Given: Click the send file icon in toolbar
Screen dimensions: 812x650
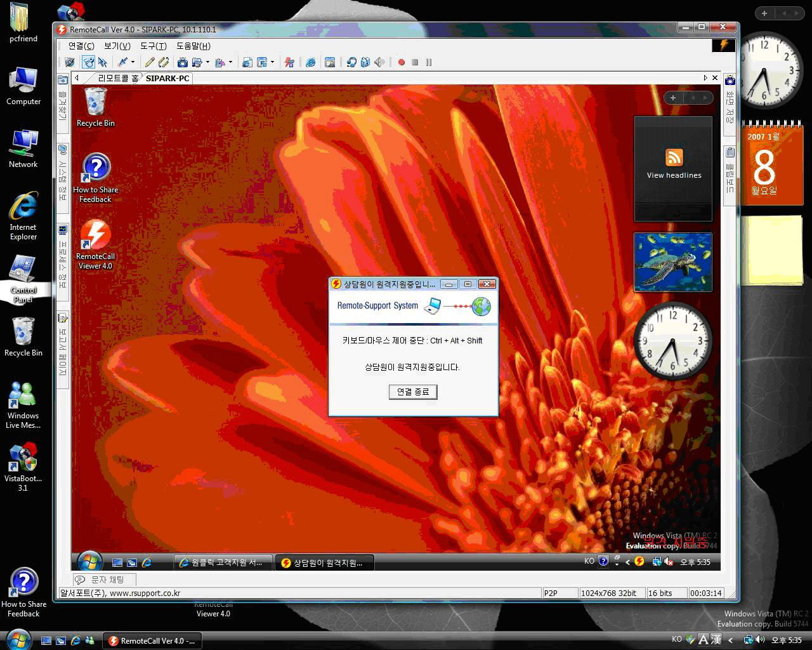Looking at the screenshot, I should 220,62.
